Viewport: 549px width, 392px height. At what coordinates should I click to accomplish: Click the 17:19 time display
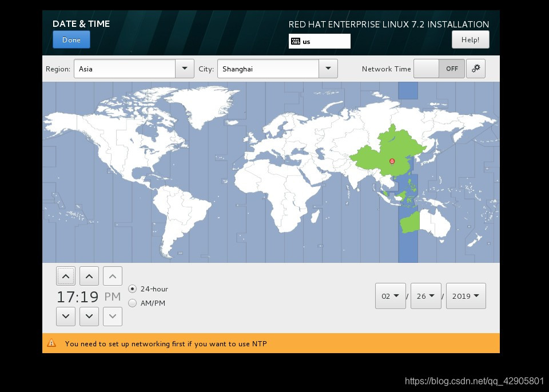pyautogui.click(x=78, y=297)
